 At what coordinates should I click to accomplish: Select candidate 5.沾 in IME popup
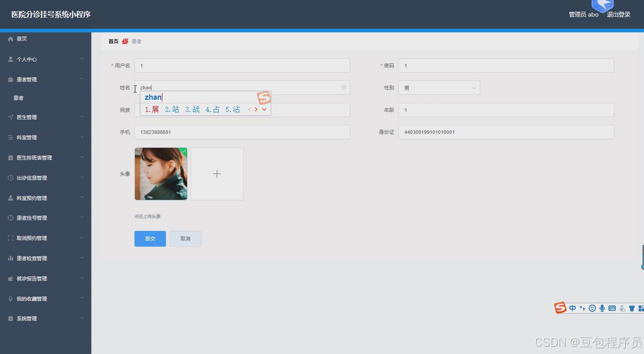[x=233, y=109]
